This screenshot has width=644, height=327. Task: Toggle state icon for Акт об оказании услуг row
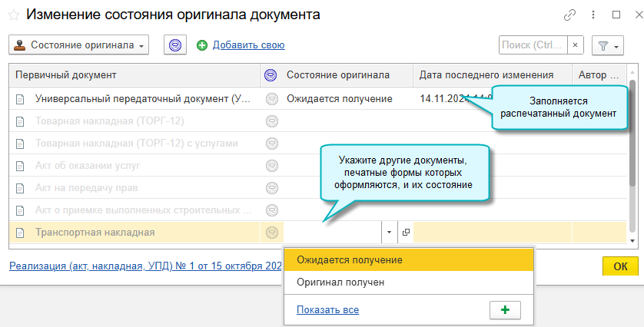click(x=271, y=166)
